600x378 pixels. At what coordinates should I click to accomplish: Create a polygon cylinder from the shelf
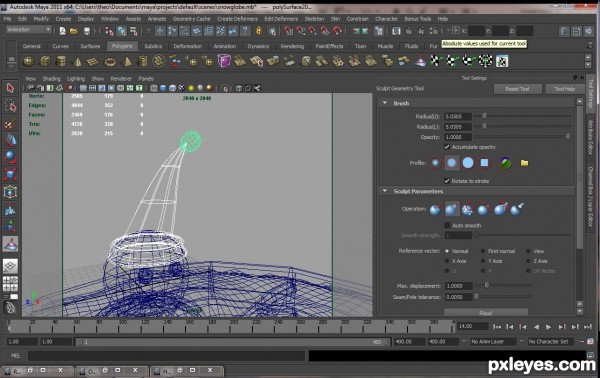(x=61, y=61)
